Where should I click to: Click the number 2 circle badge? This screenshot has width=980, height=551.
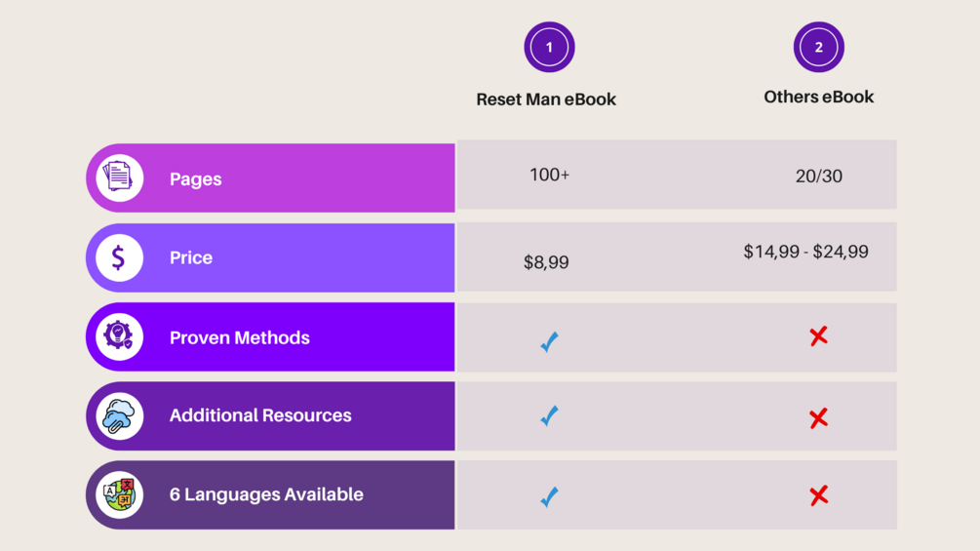818,47
